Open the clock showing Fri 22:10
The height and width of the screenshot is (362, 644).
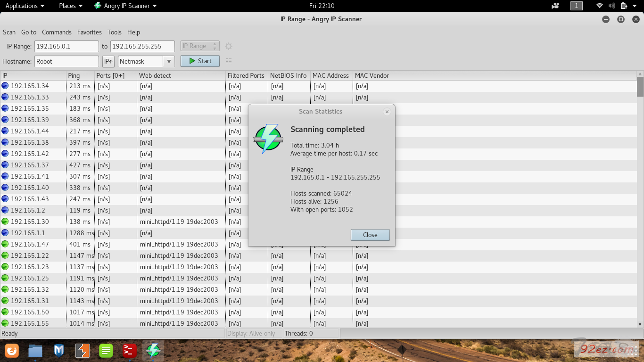[x=322, y=6]
